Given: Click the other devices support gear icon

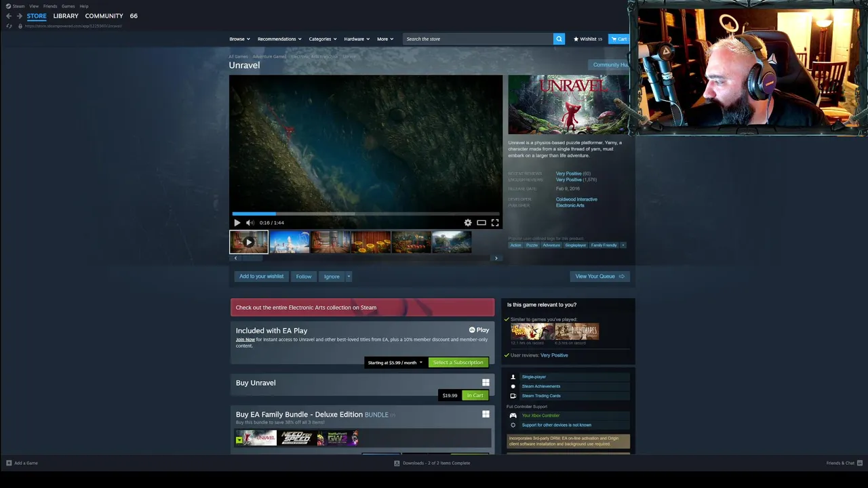Looking at the screenshot, I should pyautogui.click(x=513, y=425).
